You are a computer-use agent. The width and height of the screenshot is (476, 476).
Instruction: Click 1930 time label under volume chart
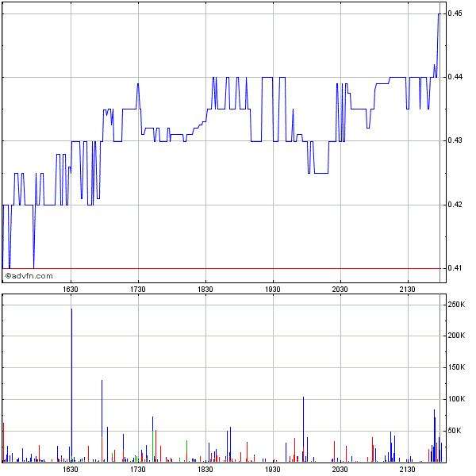pyautogui.click(x=273, y=470)
